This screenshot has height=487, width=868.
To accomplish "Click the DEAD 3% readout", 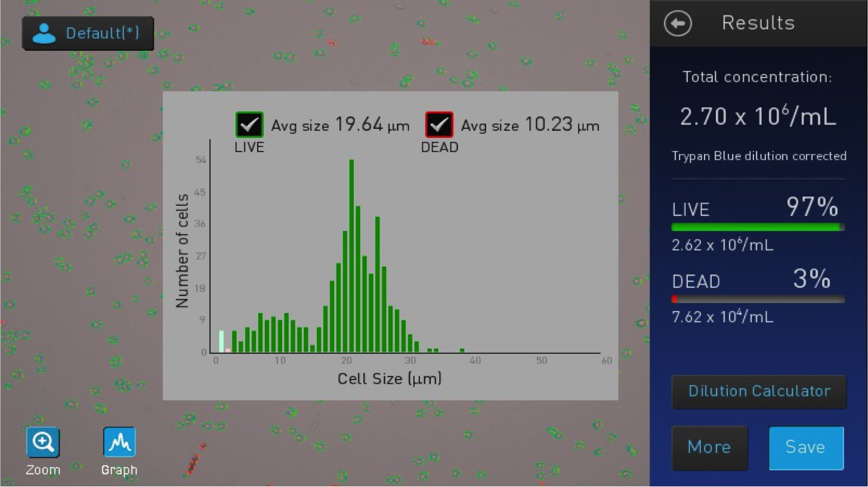I will [811, 279].
